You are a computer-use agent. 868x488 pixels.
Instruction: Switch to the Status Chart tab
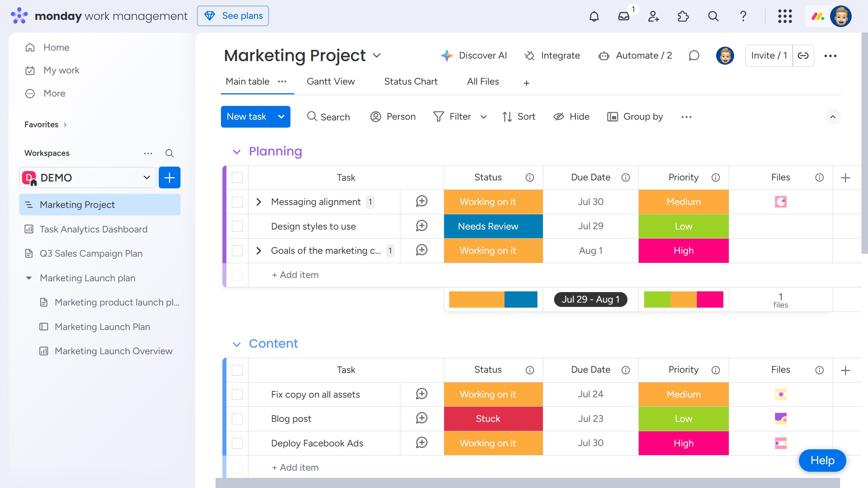[411, 82]
